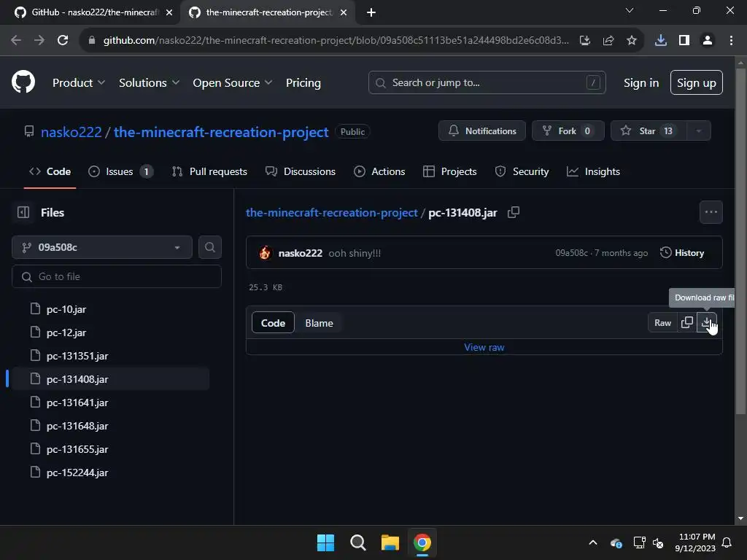
Task: Open the Star lists dropdown arrow
Action: click(698, 131)
